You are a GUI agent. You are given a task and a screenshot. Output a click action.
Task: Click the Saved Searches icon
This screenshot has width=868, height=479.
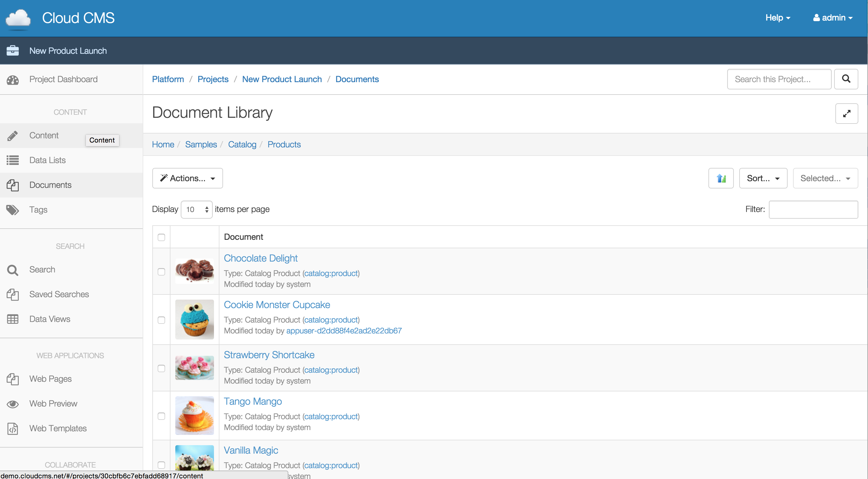tap(13, 294)
